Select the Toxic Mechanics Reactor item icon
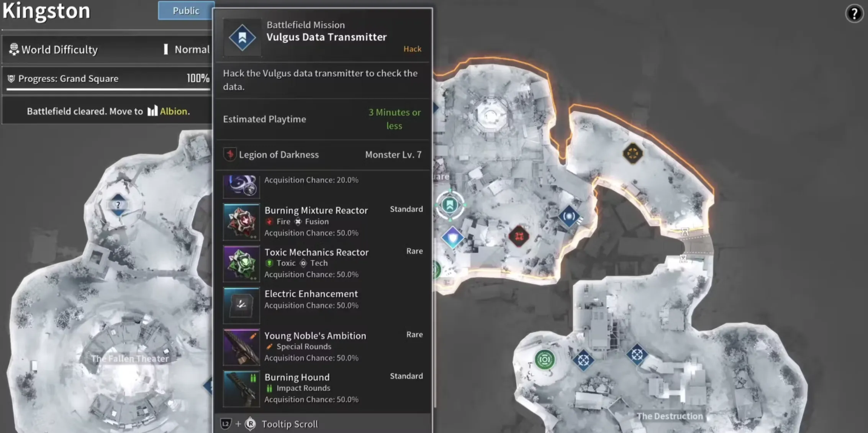The width and height of the screenshot is (868, 433). (x=241, y=264)
